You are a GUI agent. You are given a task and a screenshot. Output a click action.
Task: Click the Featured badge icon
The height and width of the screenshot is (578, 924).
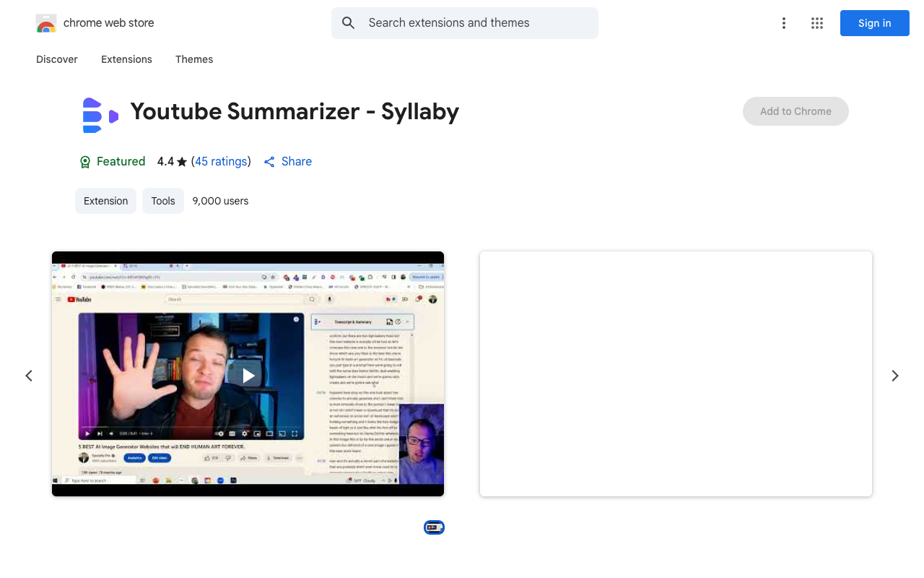pos(85,162)
